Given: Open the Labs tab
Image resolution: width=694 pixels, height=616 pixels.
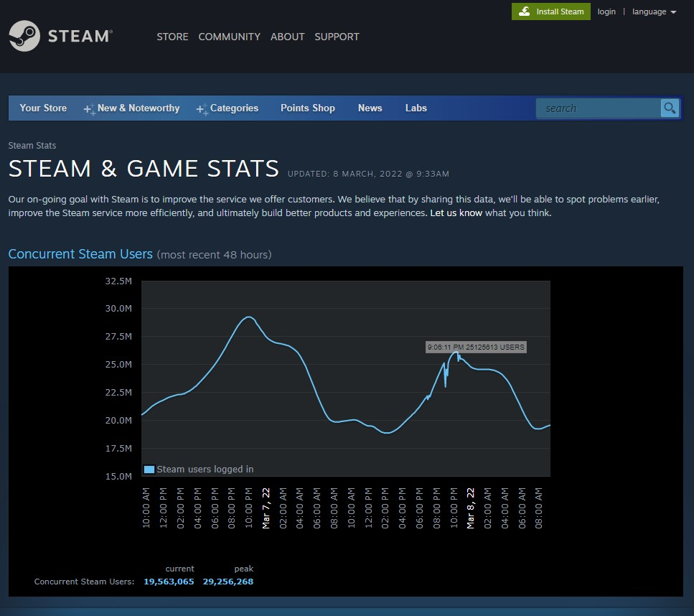Looking at the screenshot, I should coord(416,108).
